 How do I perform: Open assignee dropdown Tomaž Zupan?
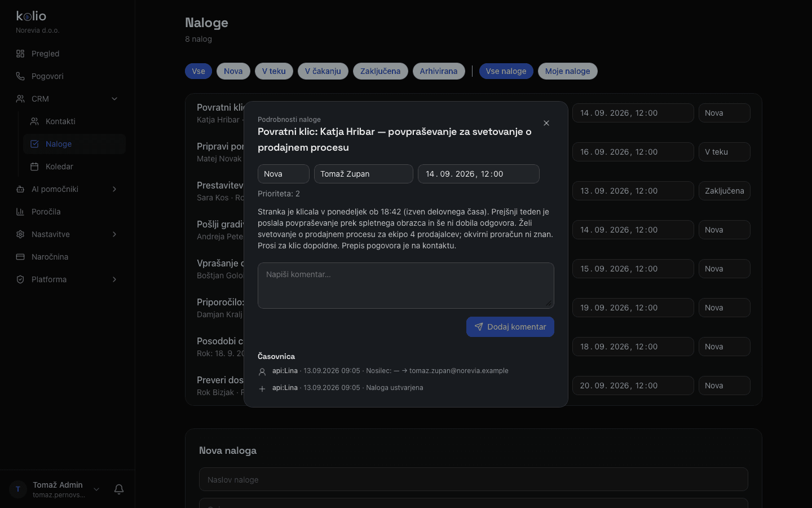[364, 174]
